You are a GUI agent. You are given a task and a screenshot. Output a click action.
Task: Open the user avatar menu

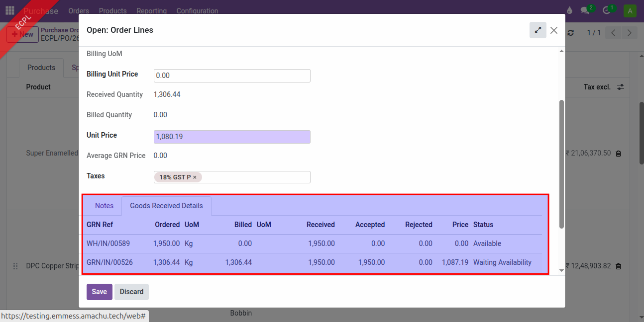coord(630,11)
